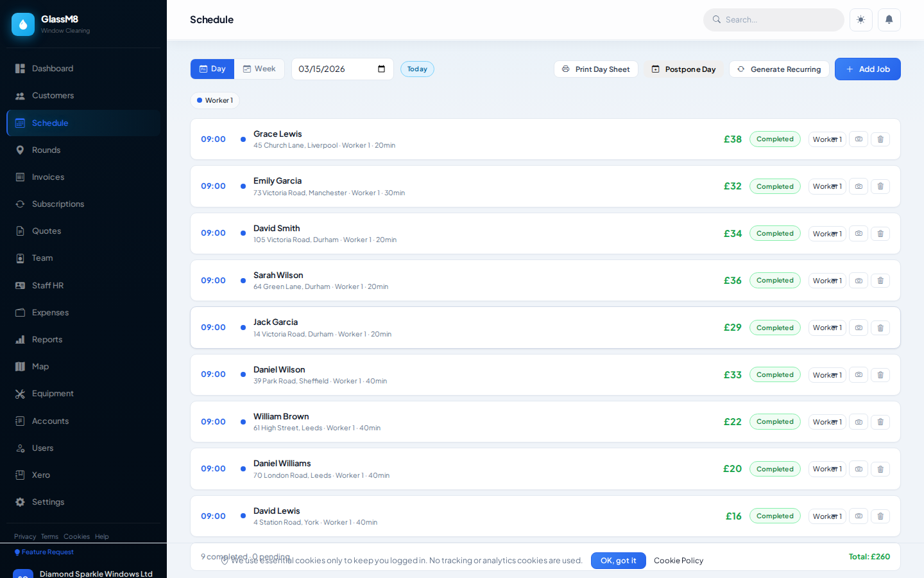The image size is (924, 578).
Task: Click camera icon on Grace Lewis job
Action: coord(859,139)
